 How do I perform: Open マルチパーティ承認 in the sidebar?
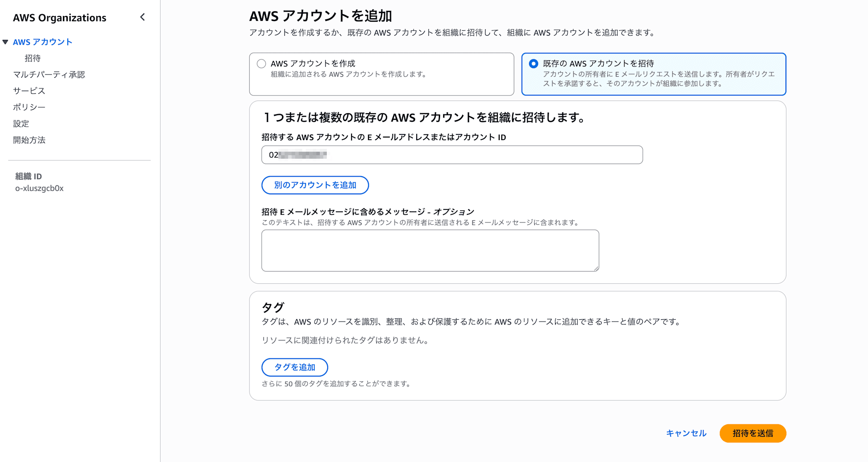(49, 75)
